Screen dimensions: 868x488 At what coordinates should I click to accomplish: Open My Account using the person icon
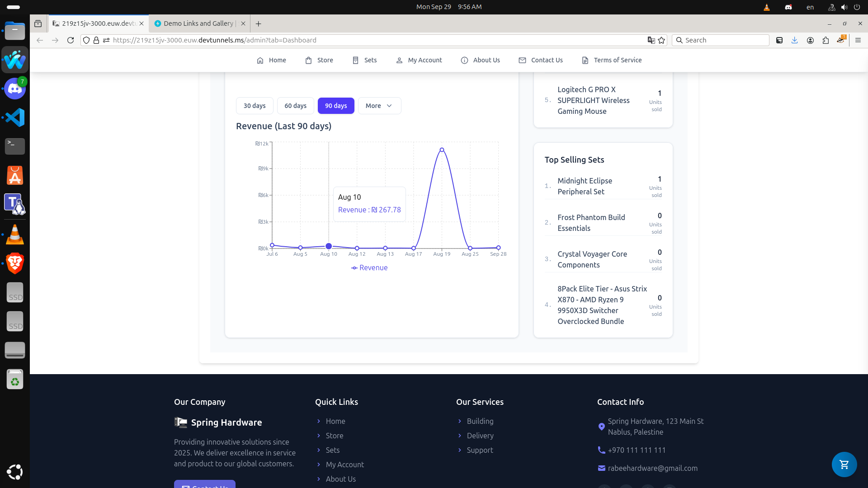400,60
